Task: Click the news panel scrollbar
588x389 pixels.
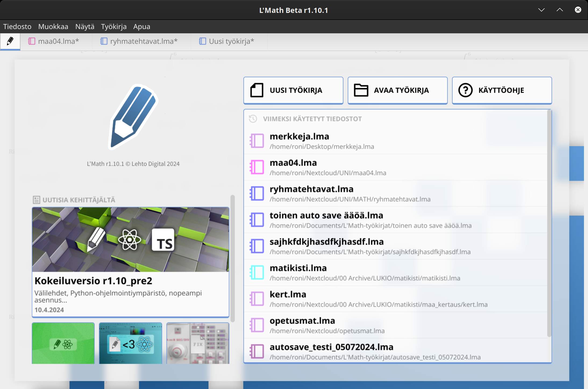Action: (x=233, y=258)
